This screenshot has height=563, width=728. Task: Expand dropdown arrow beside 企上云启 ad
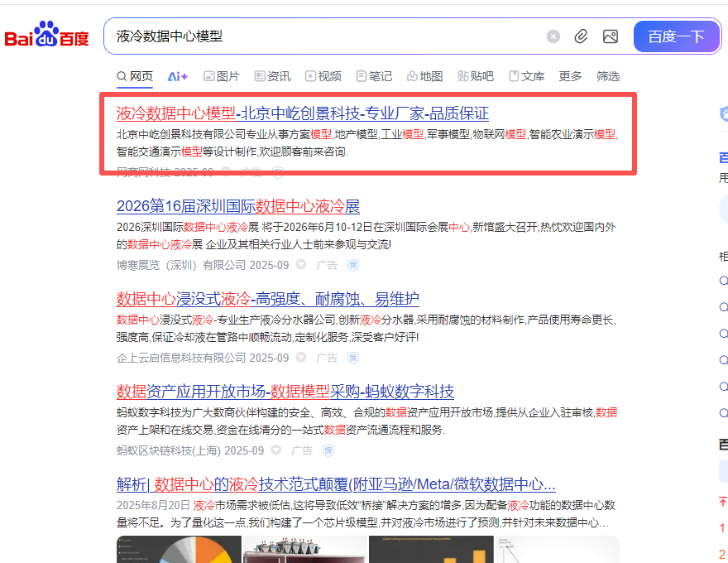pyautogui.click(x=301, y=358)
